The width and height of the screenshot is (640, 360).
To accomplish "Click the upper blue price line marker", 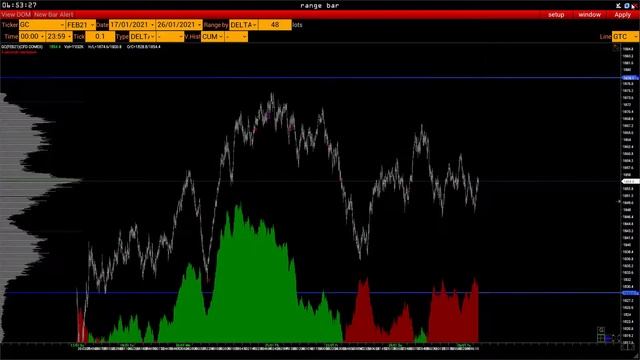I will pyautogui.click(x=630, y=78).
